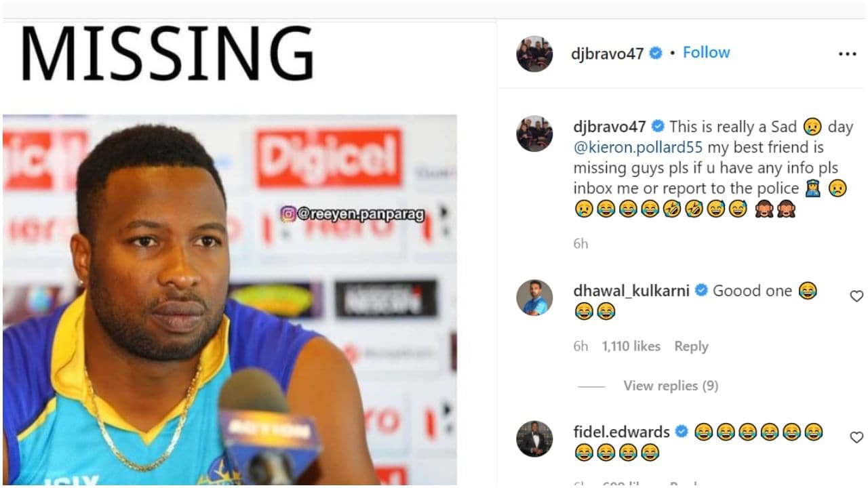Open dhawal_kulkarni username link
The width and height of the screenshot is (868, 488).
pos(631,291)
